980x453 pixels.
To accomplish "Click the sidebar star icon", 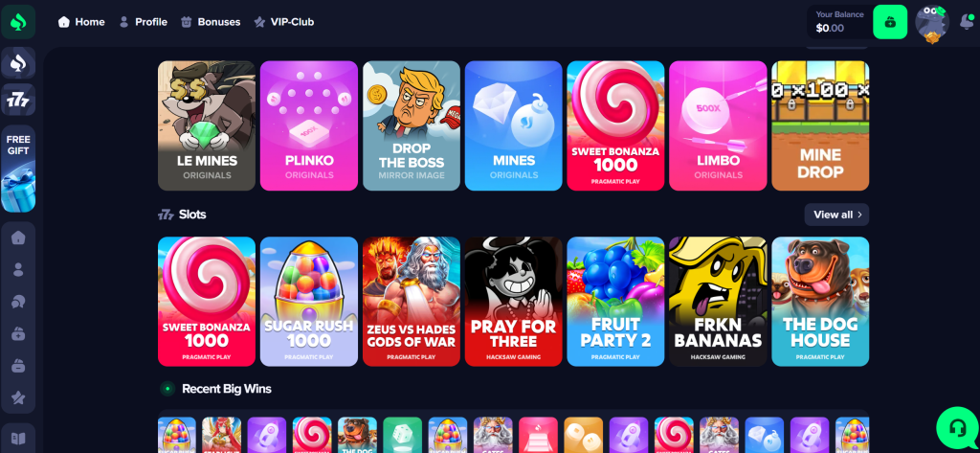I will point(18,397).
